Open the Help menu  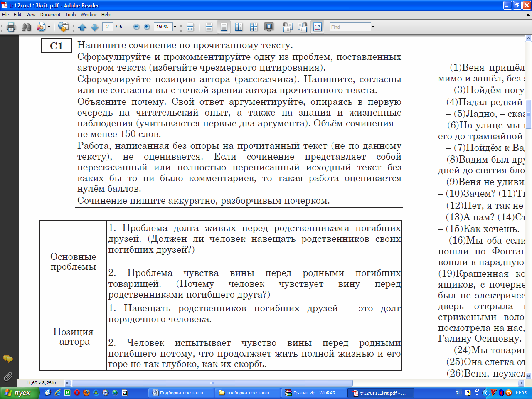(x=106, y=15)
